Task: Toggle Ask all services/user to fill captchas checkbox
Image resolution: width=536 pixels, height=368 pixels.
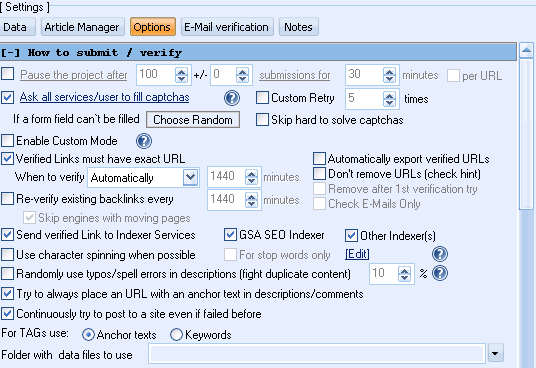Action: [x=8, y=97]
